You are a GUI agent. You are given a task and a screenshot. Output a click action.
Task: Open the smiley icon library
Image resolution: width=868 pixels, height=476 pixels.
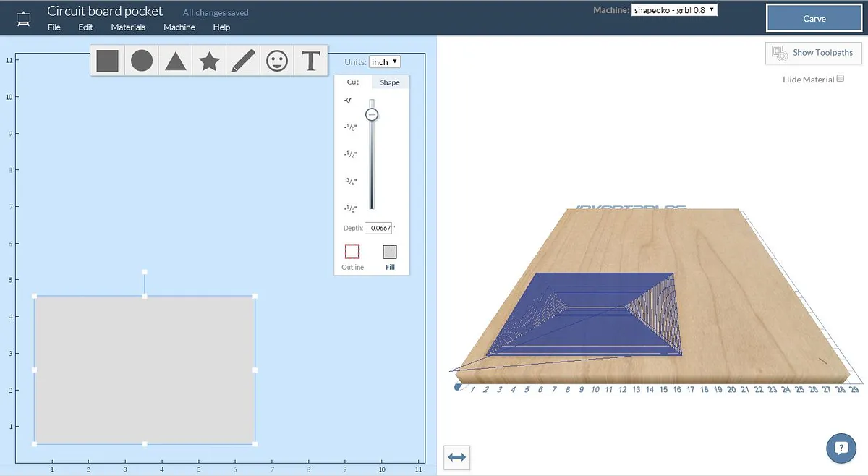pyautogui.click(x=276, y=61)
